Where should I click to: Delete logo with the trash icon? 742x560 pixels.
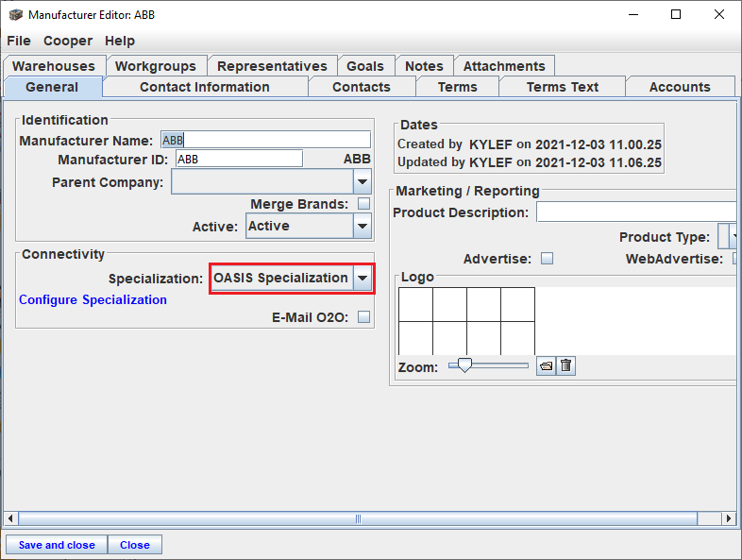[566, 365]
